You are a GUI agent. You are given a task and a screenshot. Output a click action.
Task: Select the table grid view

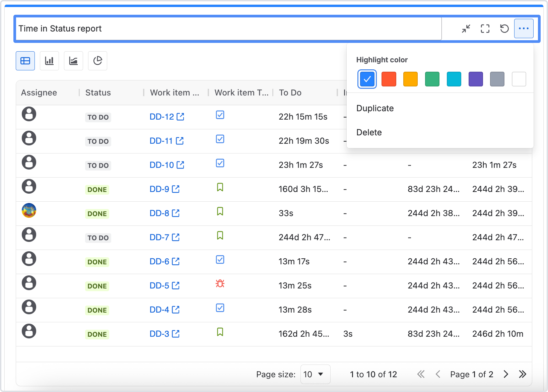[25, 61]
